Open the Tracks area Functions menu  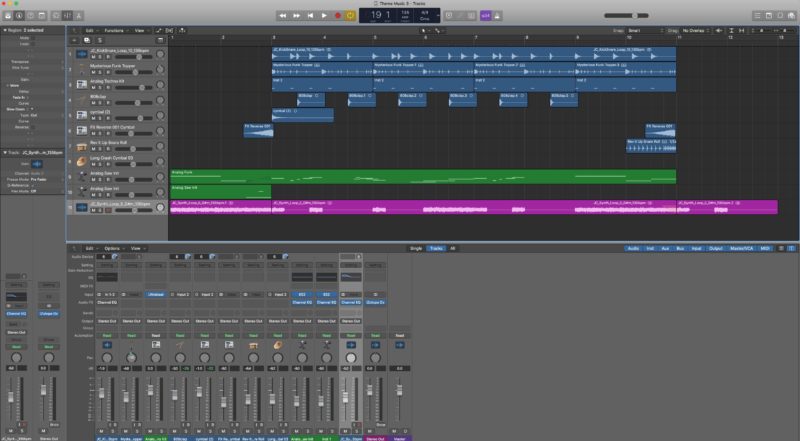(x=115, y=31)
